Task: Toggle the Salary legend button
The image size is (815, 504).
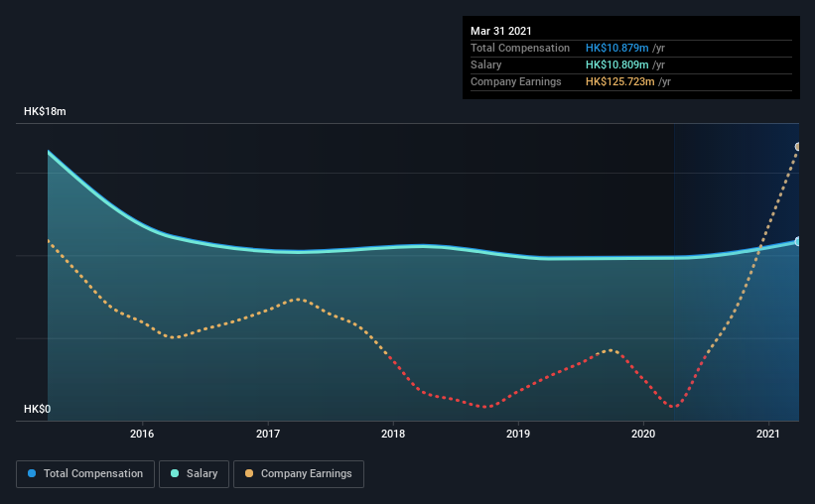Action: click(194, 474)
